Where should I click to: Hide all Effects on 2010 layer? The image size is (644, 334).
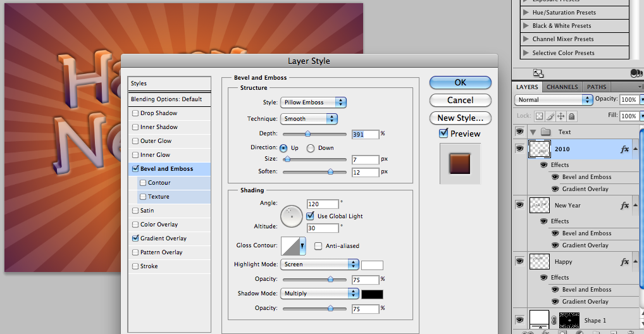pos(544,164)
